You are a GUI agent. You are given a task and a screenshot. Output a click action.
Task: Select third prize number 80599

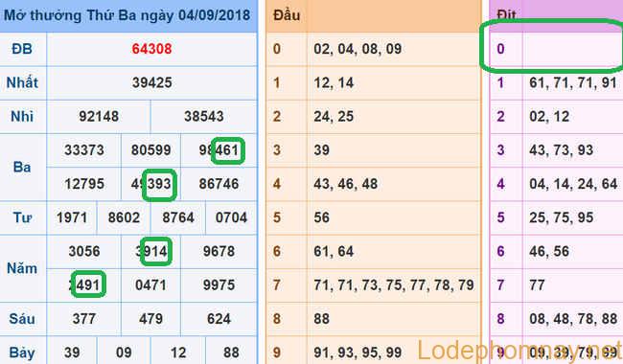pos(151,150)
